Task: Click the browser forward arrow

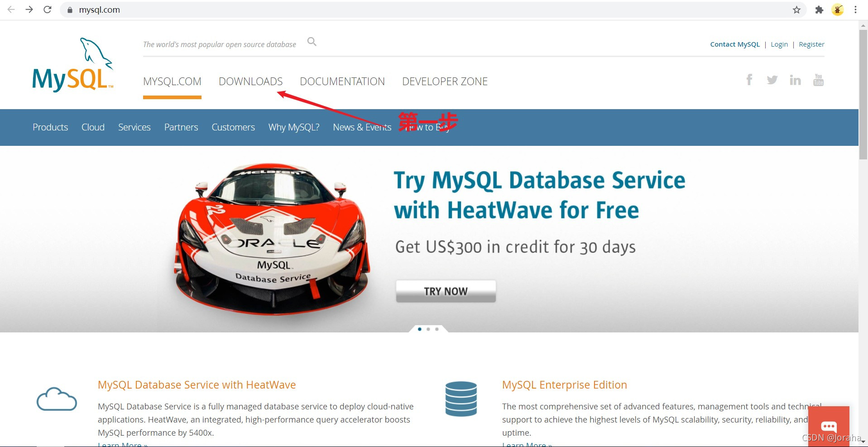Action: [29, 10]
